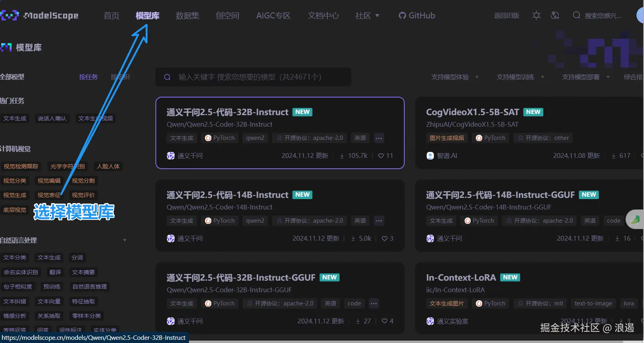The image size is (644, 343).
Task: Click the ModelScope logo
Action: pyautogui.click(x=39, y=16)
